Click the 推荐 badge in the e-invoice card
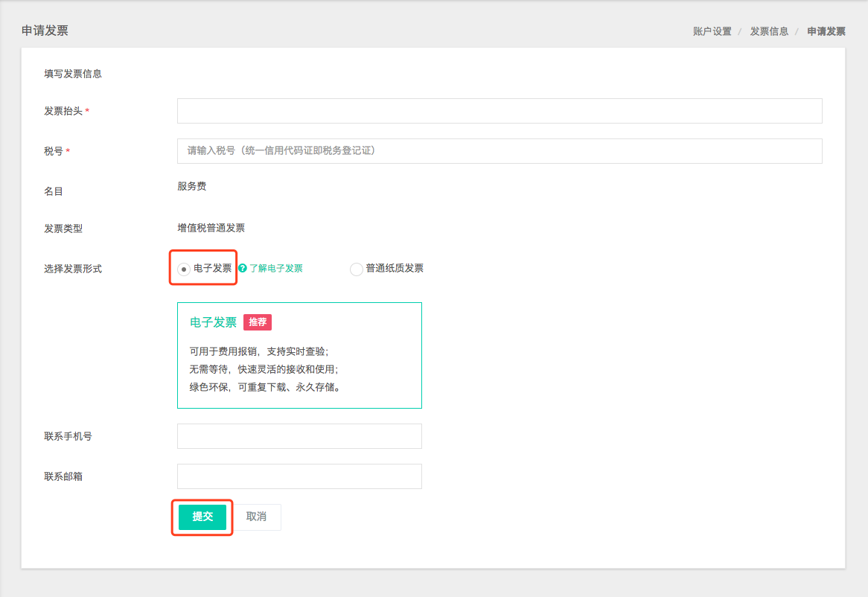 tap(257, 322)
